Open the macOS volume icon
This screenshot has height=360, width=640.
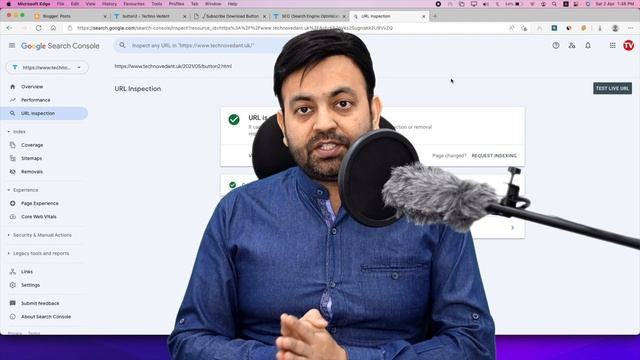coord(486,4)
